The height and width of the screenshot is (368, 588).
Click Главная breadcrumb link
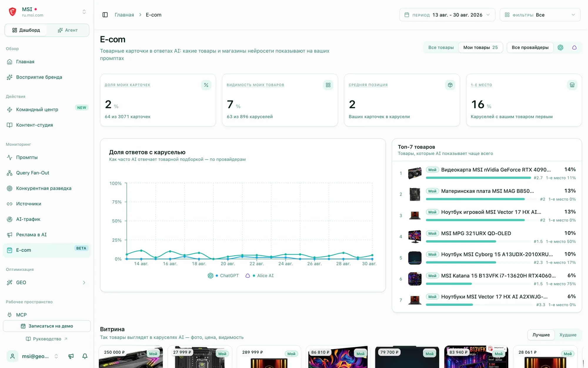coord(124,15)
